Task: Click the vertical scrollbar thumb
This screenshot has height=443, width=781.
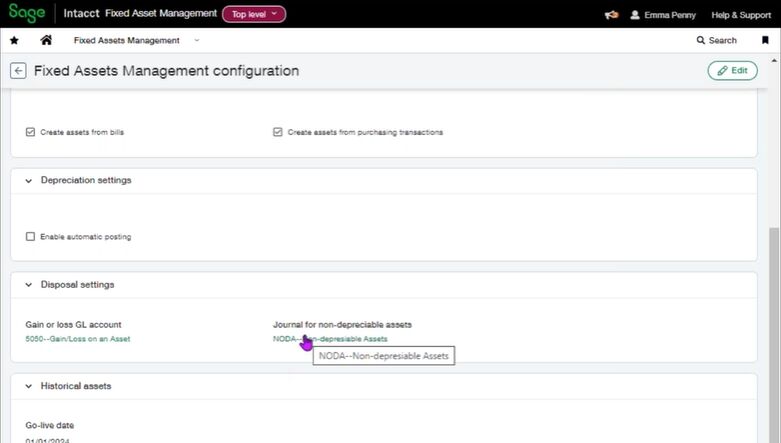Action: pos(774,335)
